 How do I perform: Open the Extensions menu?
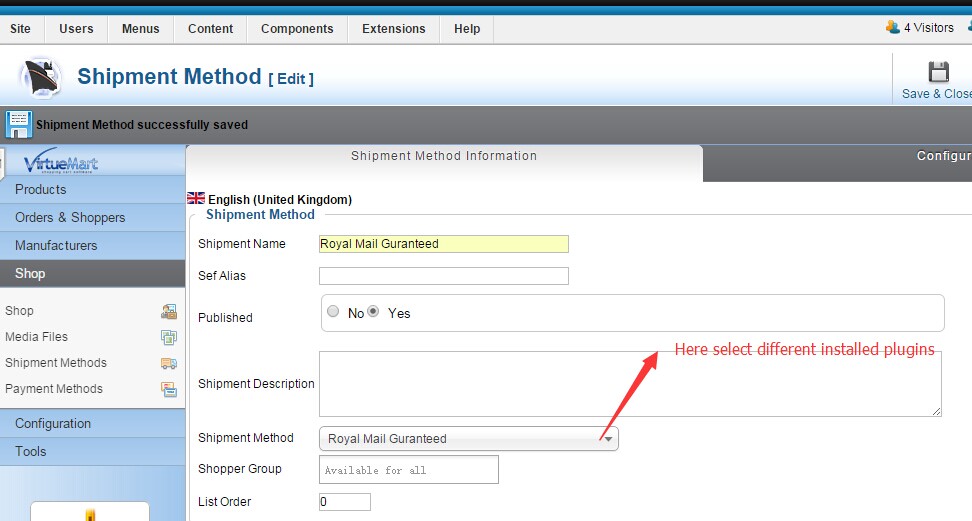394,29
